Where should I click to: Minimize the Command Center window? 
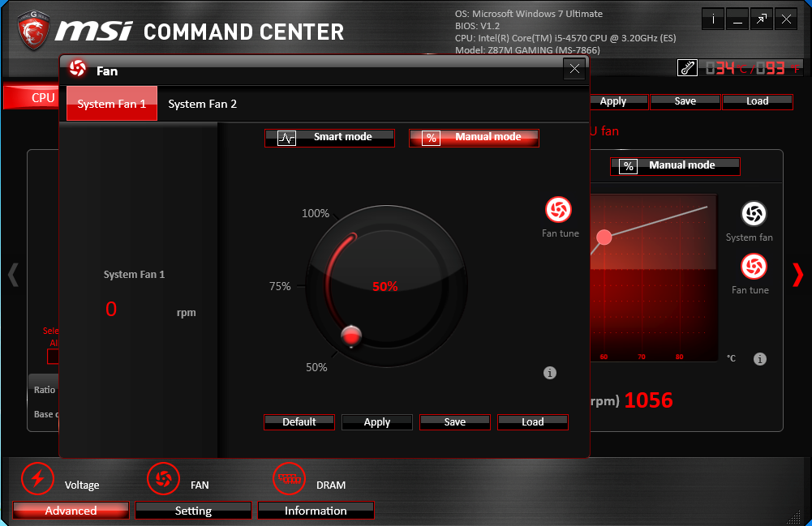[737, 19]
